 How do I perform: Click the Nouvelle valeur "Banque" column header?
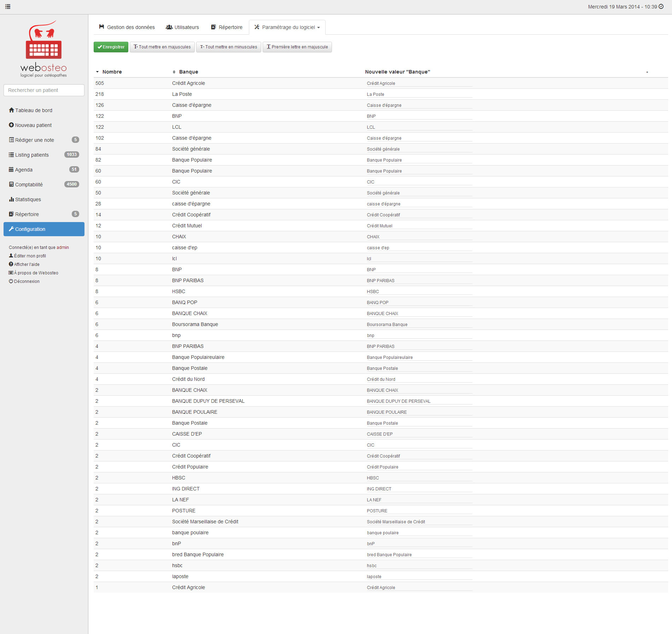pyautogui.click(x=397, y=72)
